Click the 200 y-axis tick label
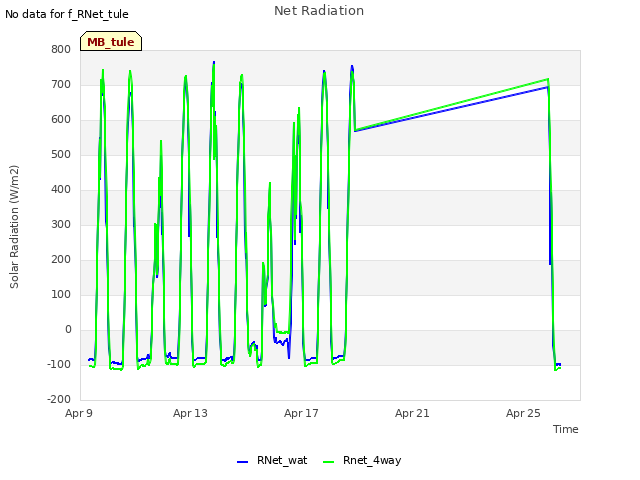 61,260
